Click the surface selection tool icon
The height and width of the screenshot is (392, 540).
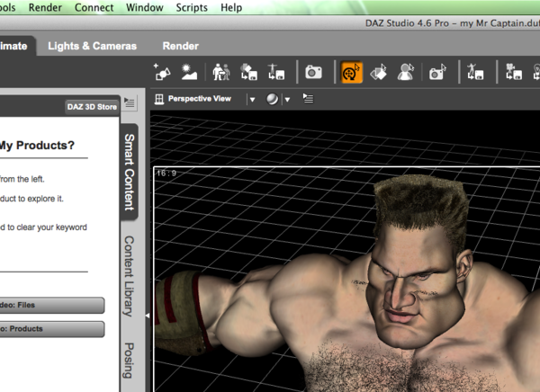[x=379, y=72]
